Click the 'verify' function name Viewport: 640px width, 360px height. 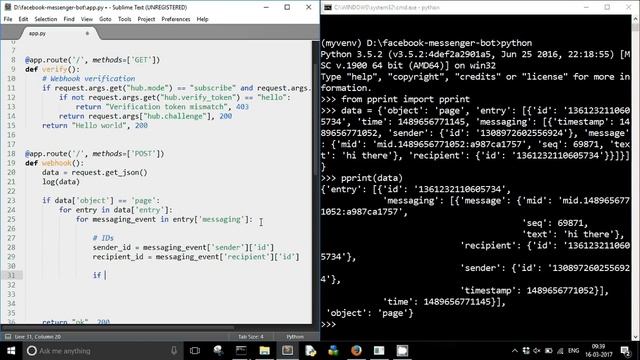54,69
